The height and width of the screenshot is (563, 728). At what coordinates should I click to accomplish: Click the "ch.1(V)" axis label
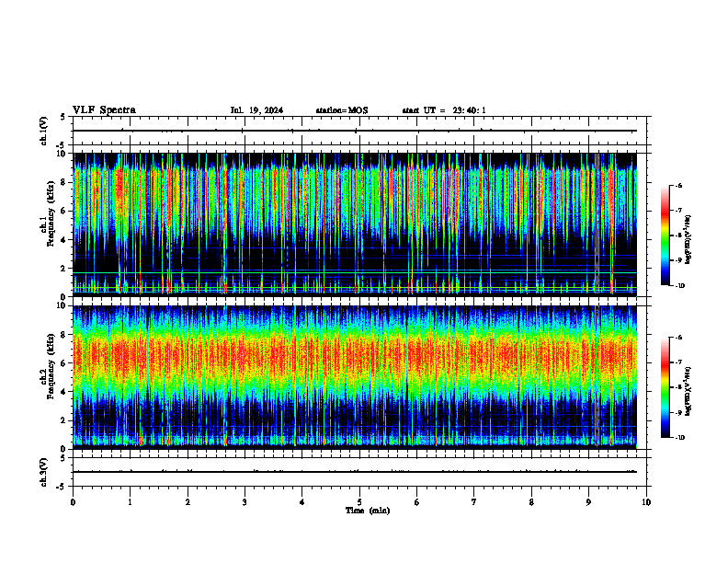44,131
